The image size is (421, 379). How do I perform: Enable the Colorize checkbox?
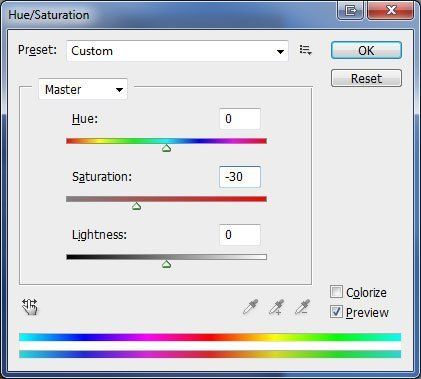[x=336, y=292]
